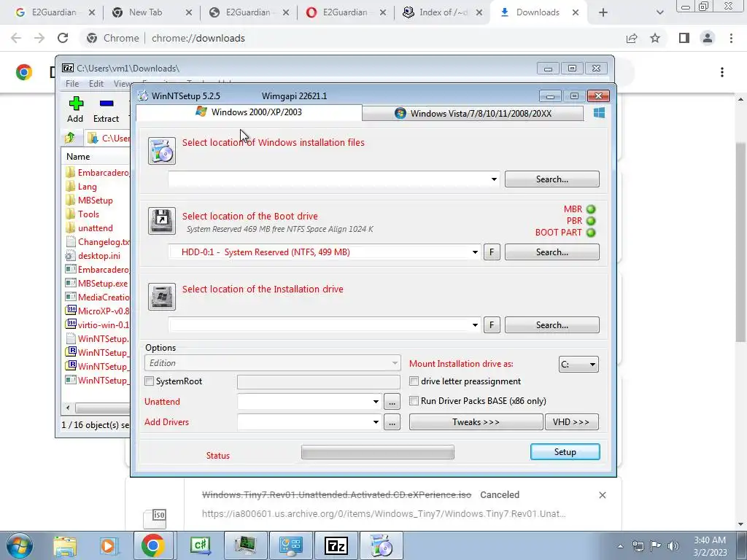Open the Edition dropdown

coord(273,363)
